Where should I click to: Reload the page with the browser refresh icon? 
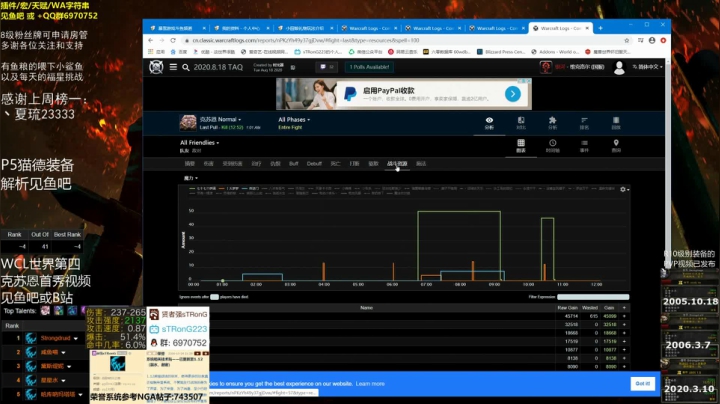click(x=173, y=40)
